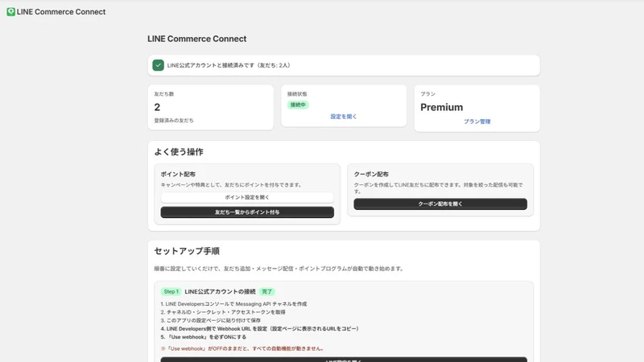644x362 pixels.
Task: Click the LINE公式アカウントの接続 step title
Action: 220,292
